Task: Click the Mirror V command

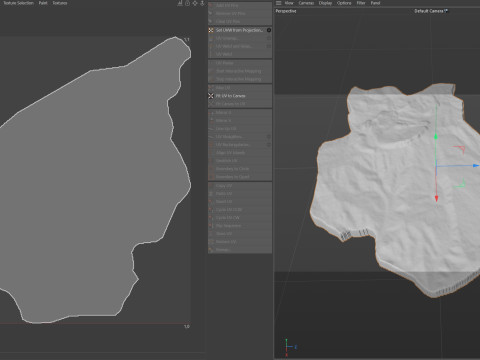Action: (x=240, y=121)
